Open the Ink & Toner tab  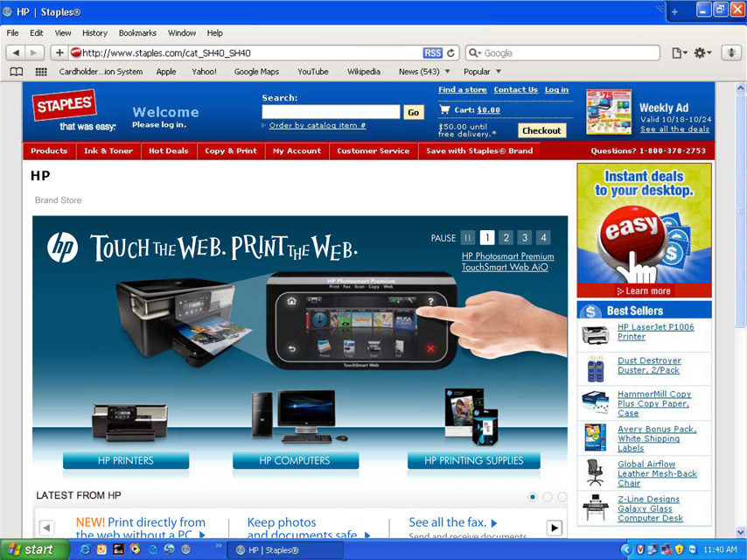tap(108, 151)
